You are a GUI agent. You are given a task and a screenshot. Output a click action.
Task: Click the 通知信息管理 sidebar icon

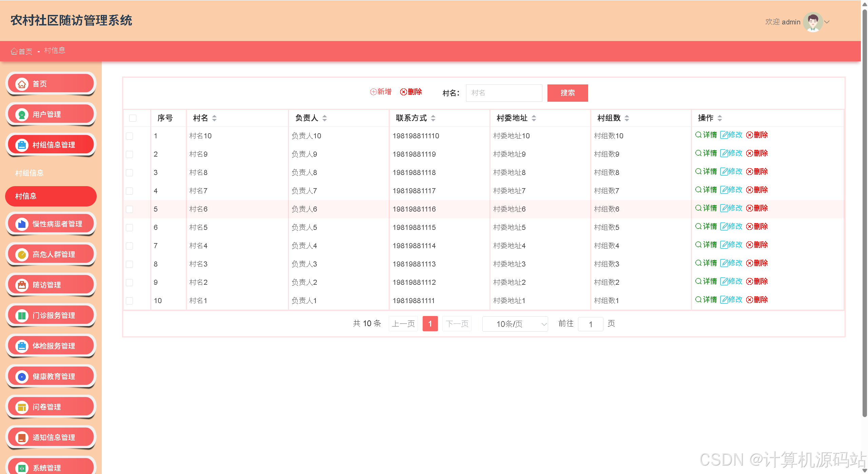22,438
